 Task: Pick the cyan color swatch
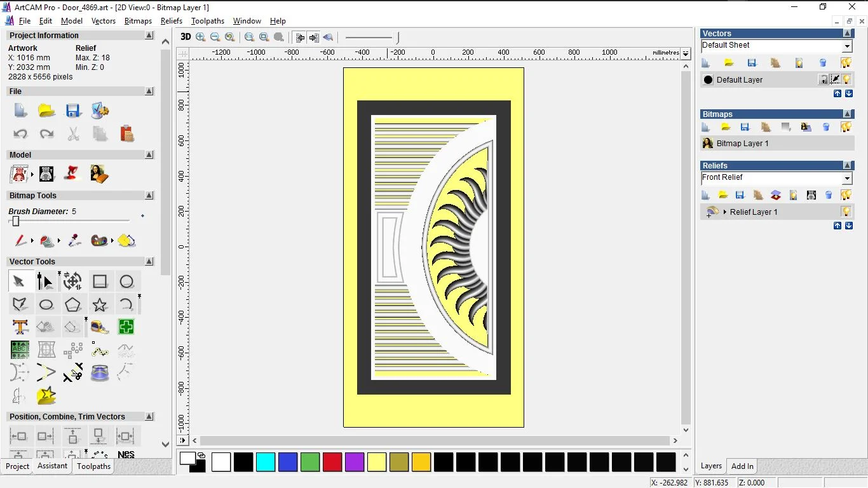pos(266,462)
